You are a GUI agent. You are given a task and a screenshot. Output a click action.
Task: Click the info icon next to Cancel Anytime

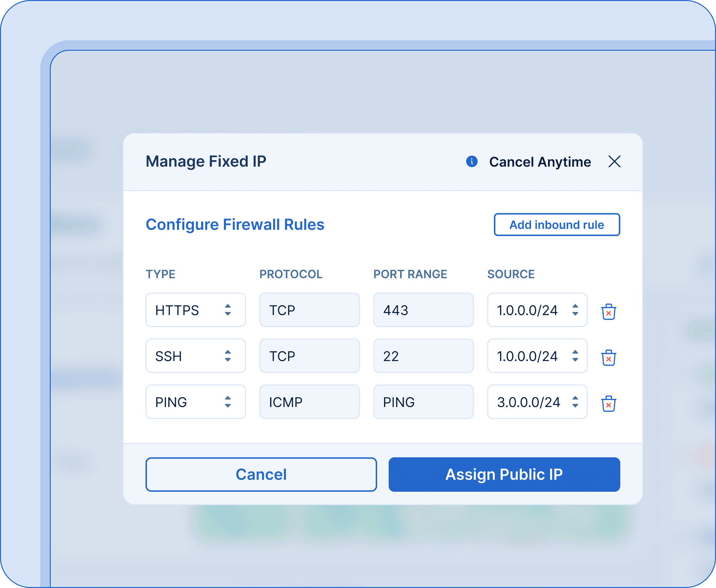point(471,162)
